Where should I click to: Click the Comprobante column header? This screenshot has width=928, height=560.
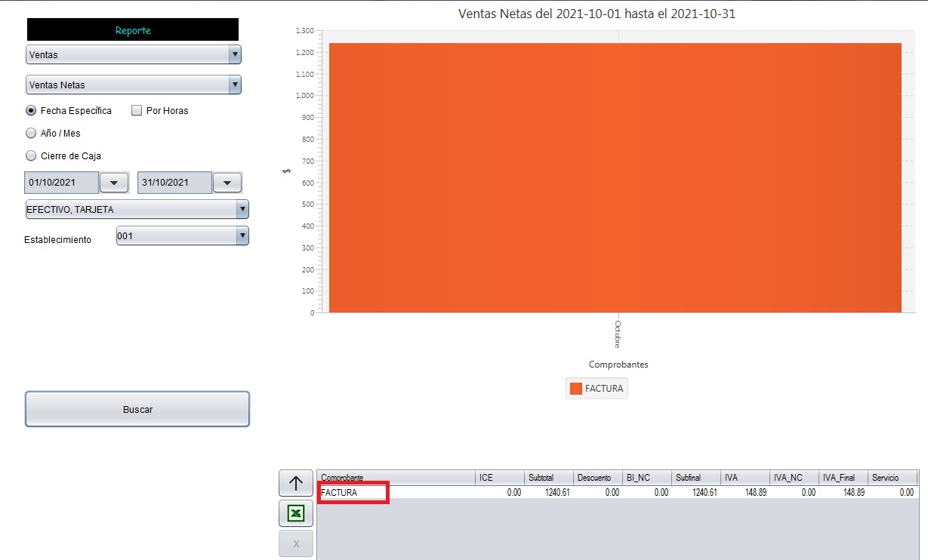(396, 478)
